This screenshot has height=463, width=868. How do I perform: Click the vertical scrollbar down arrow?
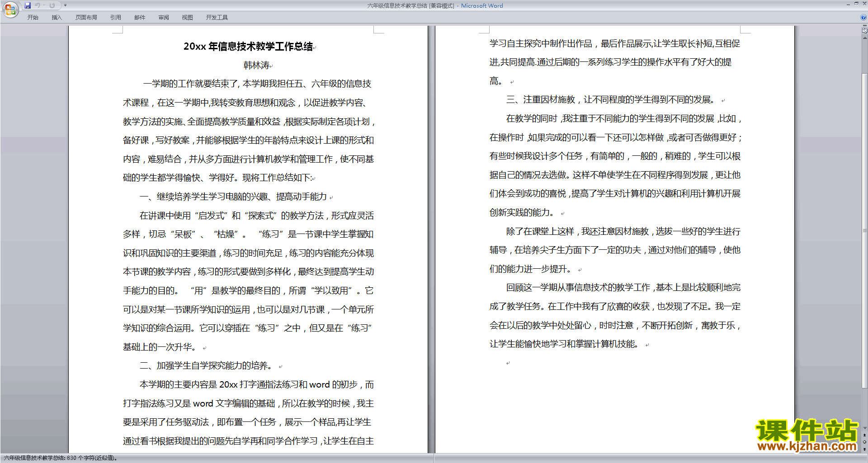tap(864, 428)
